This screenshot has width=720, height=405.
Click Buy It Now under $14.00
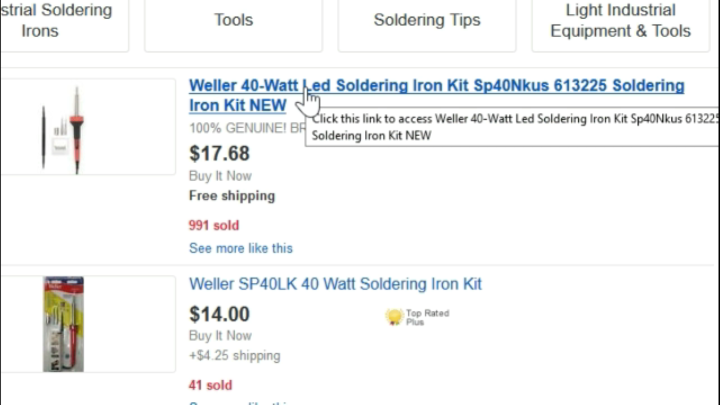tap(220, 336)
